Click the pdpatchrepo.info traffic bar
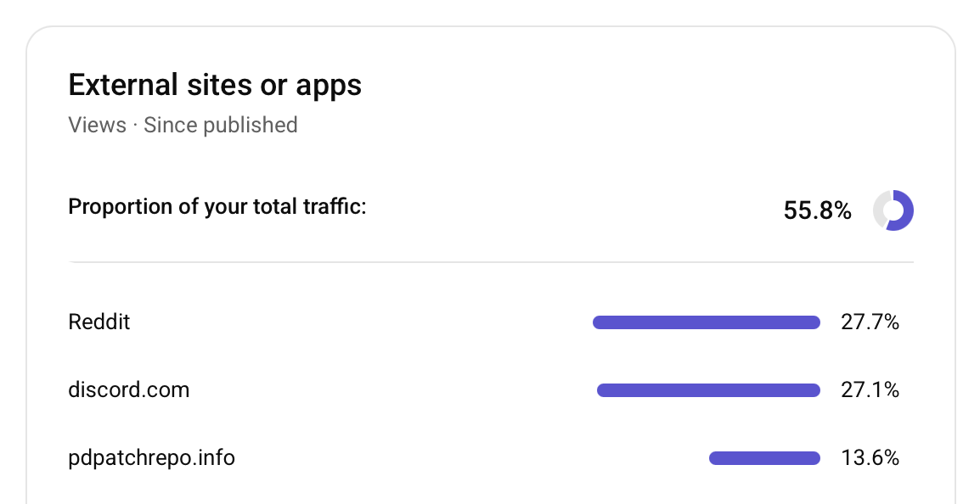Screen dimensions: 980x504 (x=764, y=458)
